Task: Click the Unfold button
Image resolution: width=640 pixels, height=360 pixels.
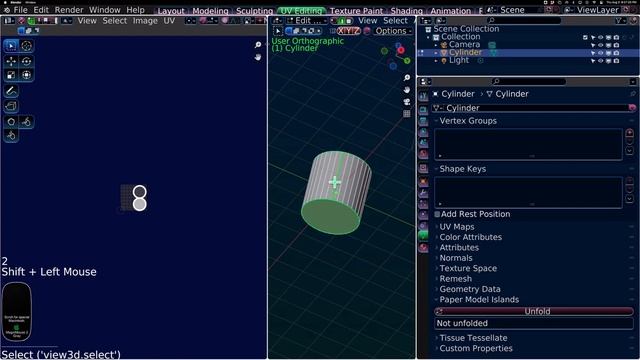Action: tap(534, 311)
